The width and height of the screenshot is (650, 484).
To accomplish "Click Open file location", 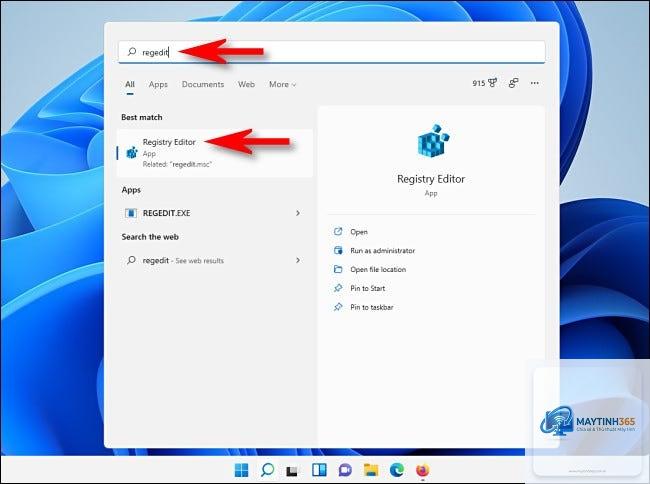I will [378, 269].
